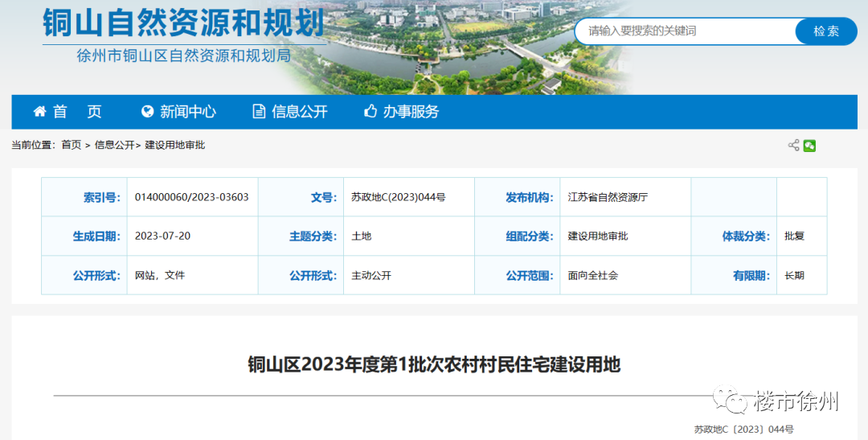The height and width of the screenshot is (440, 868).
Task: Click the globe icon beside 新闻中心
Action: 147,111
